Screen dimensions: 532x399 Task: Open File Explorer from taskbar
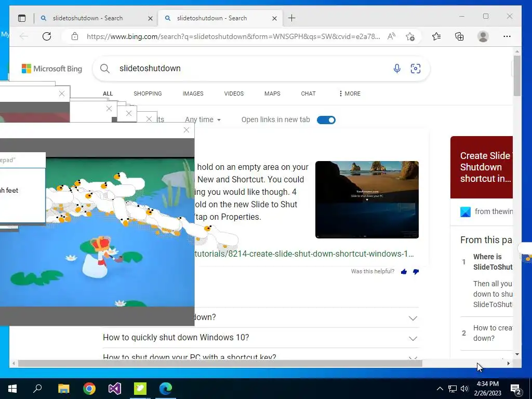(x=63, y=389)
